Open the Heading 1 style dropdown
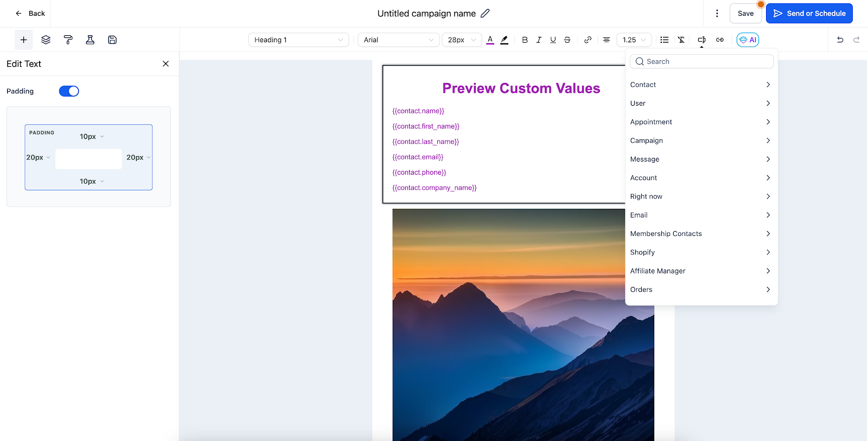 pyautogui.click(x=298, y=40)
